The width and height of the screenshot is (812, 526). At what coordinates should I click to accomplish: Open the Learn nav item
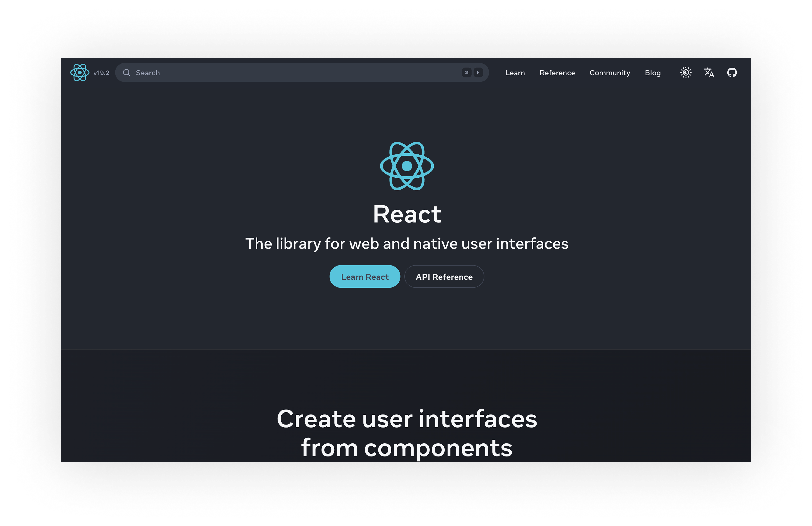click(515, 73)
